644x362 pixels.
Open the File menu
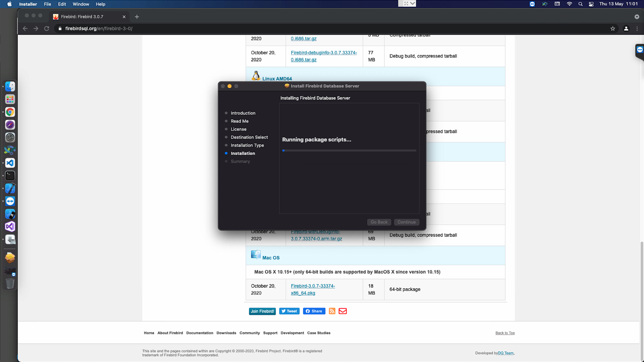tap(47, 4)
